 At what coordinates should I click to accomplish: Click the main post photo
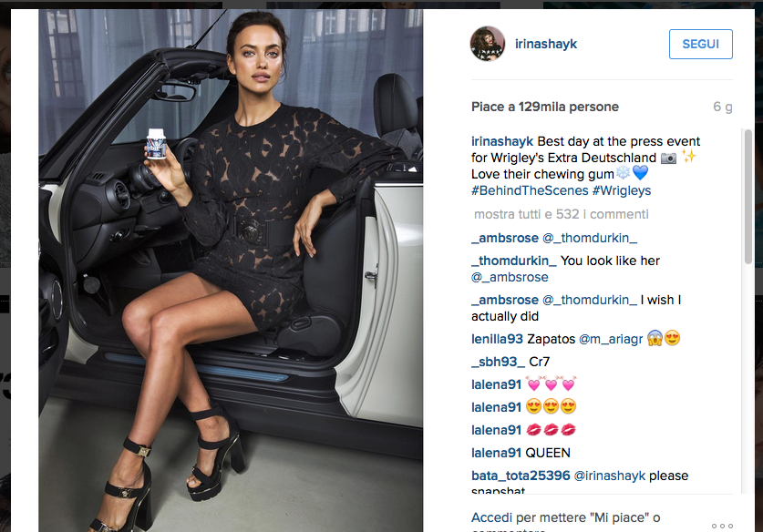coord(231,271)
